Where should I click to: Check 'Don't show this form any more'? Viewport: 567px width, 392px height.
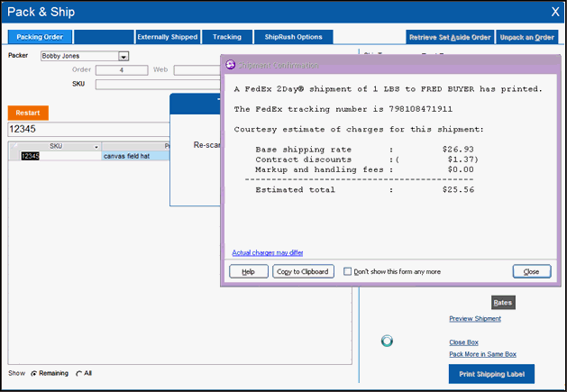348,271
